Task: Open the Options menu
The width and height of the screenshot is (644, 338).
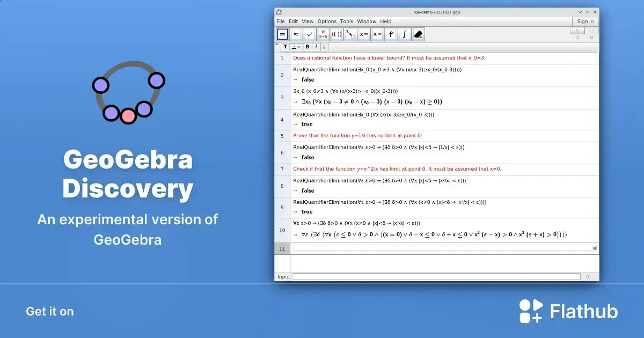Action: tap(327, 21)
